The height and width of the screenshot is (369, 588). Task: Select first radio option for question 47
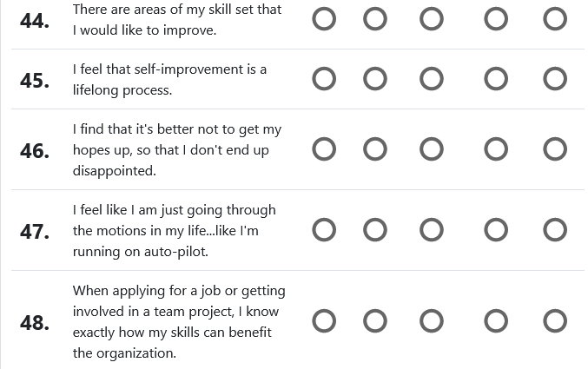324,230
